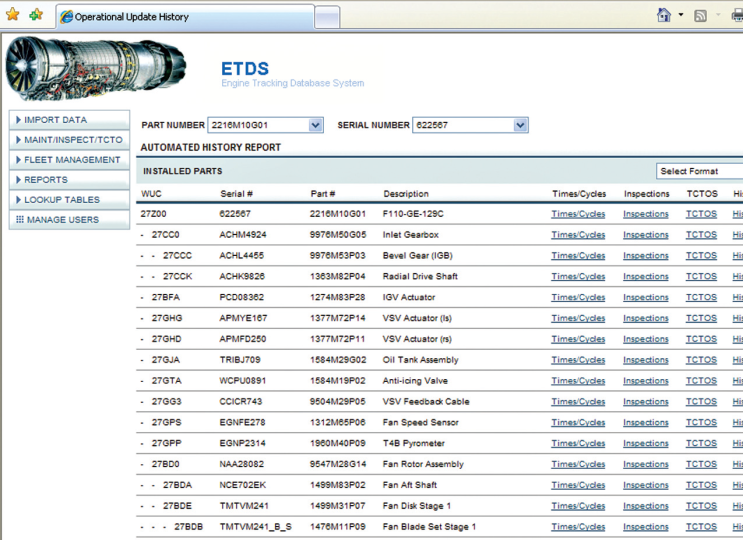The width and height of the screenshot is (743, 540).
Task: Open TCTOS link for F110-GE-129C
Action: click(701, 214)
